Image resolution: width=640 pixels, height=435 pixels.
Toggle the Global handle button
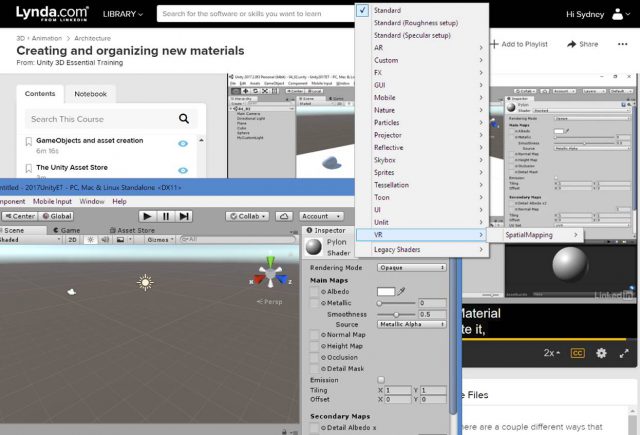tap(57, 216)
